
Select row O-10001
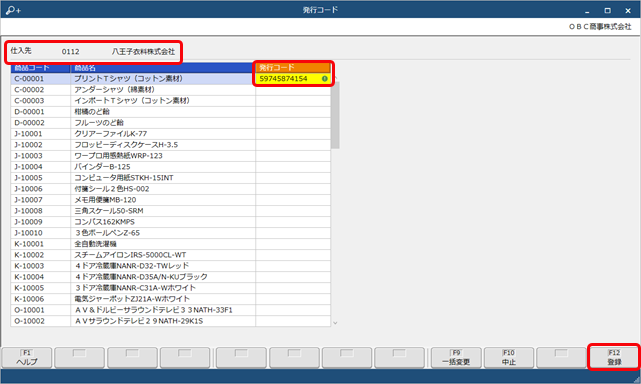pos(170,310)
